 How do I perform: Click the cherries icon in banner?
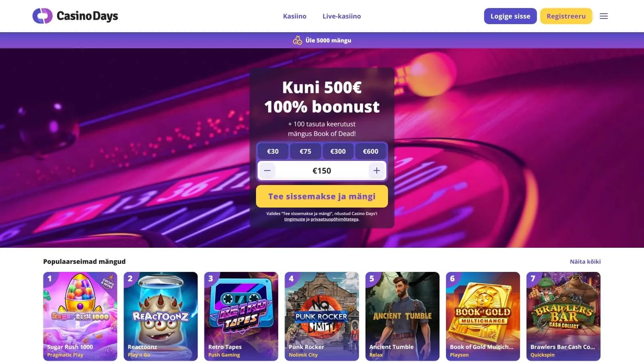297,40
